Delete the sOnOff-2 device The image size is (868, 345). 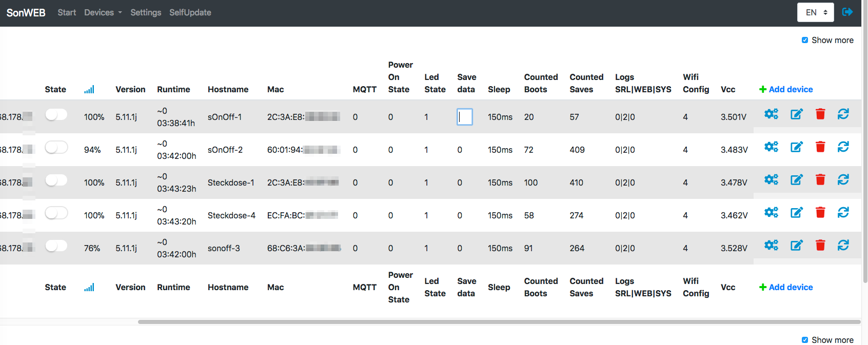(820, 147)
